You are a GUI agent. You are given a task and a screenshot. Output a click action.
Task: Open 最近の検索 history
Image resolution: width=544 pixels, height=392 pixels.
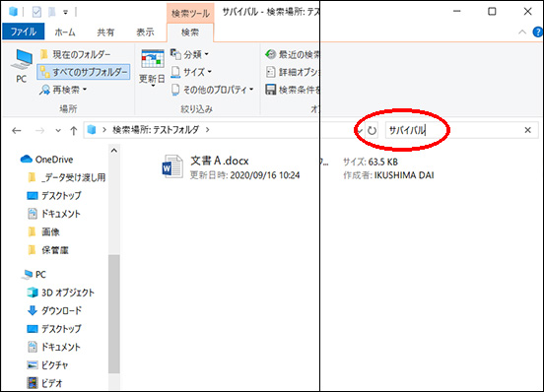pyautogui.click(x=292, y=54)
